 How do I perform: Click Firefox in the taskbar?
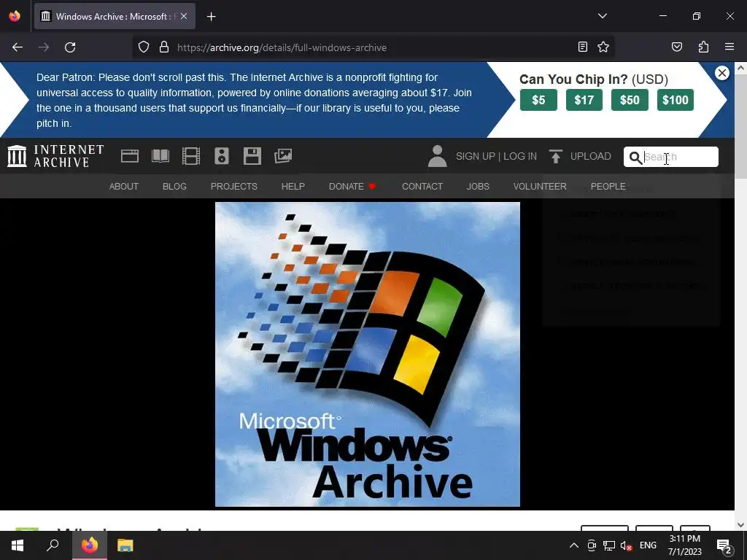90,545
